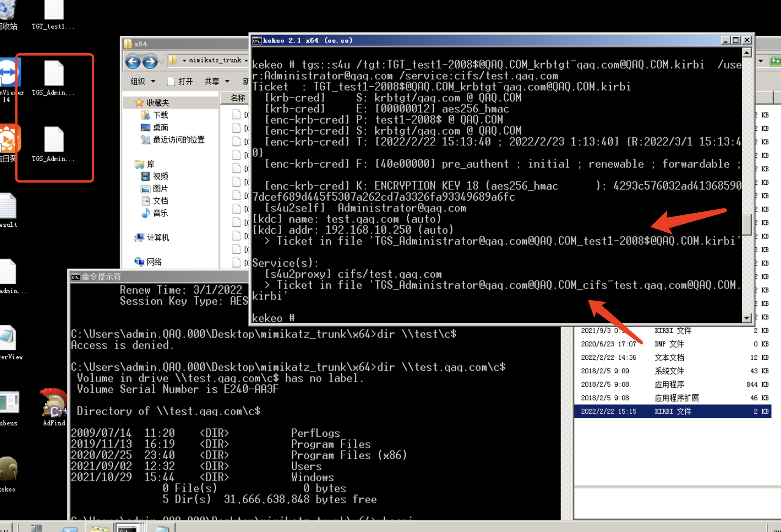Click the 名称 column header
Image resolution: width=781 pixels, height=532 pixels.
(237, 98)
